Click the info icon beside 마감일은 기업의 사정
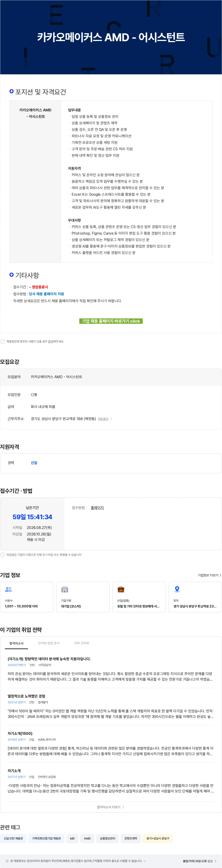The image size is (222, 868). (x=3, y=555)
